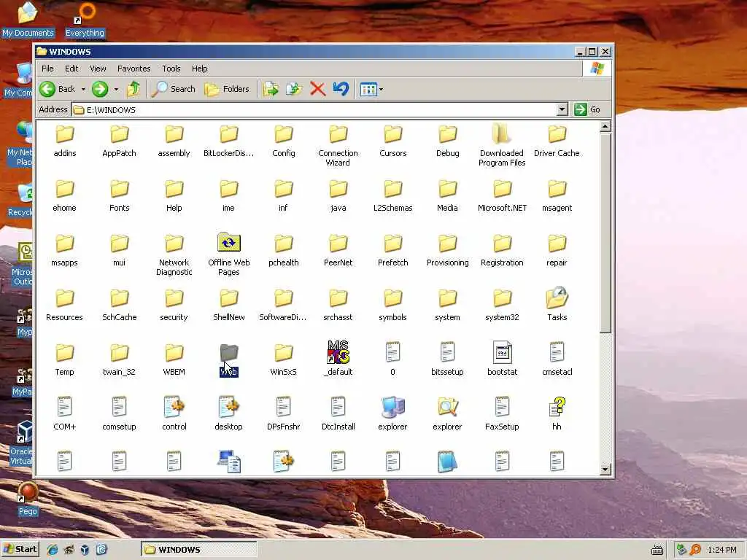Go up one folder level
Screen dimensions: 747x560
tap(134, 89)
